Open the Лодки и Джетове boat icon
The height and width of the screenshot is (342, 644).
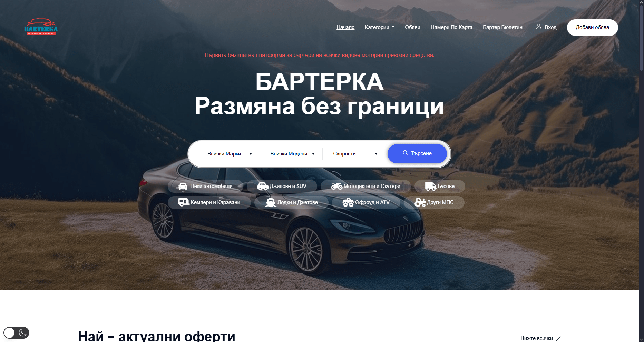click(x=271, y=202)
